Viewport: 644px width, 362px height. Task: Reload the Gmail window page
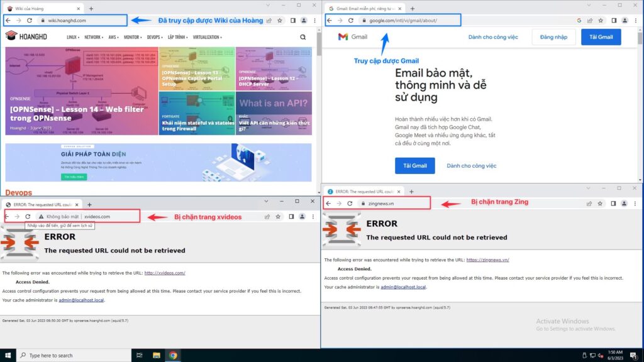351,20
